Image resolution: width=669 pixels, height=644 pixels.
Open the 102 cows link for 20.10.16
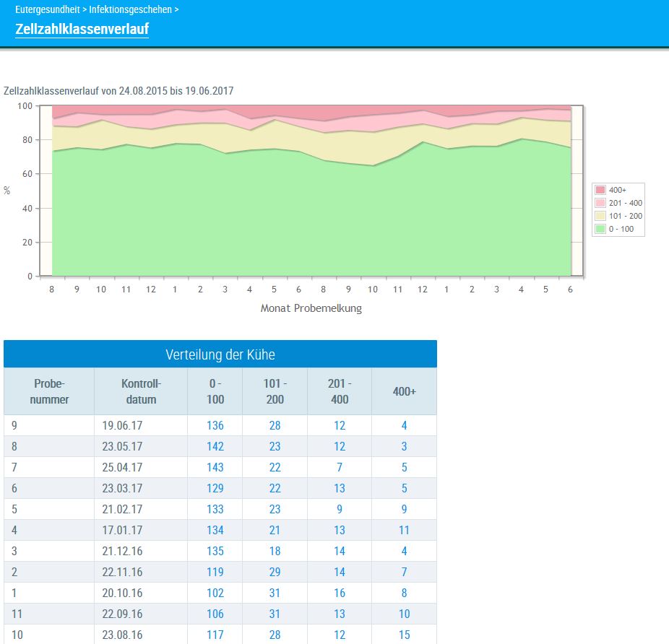pos(215,593)
